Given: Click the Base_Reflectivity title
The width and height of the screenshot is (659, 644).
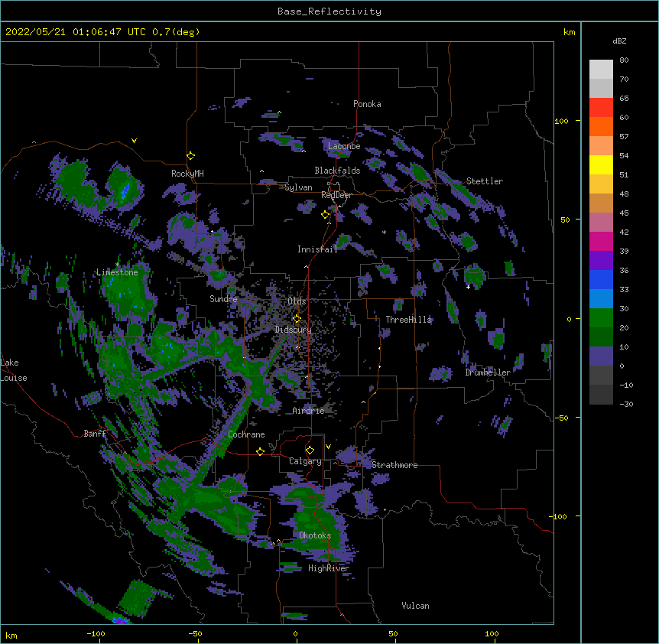Looking at the screenshot, I should point(329,11).
